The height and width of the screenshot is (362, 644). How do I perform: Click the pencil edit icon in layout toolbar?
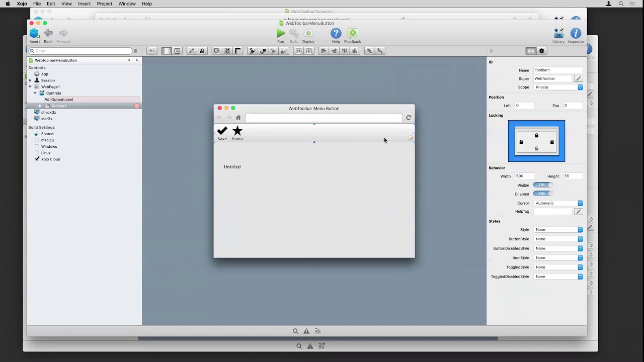tap(192, 51)
